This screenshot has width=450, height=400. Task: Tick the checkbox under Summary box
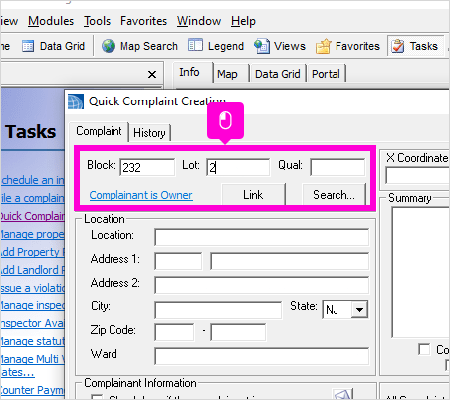(x=424, y=349)
